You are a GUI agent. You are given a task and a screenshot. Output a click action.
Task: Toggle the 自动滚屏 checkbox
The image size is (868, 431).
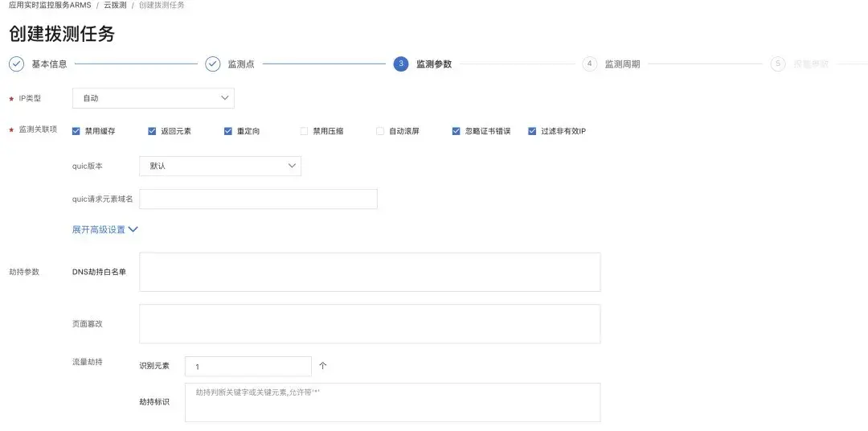pyautogui.click(x=379, y=131)
